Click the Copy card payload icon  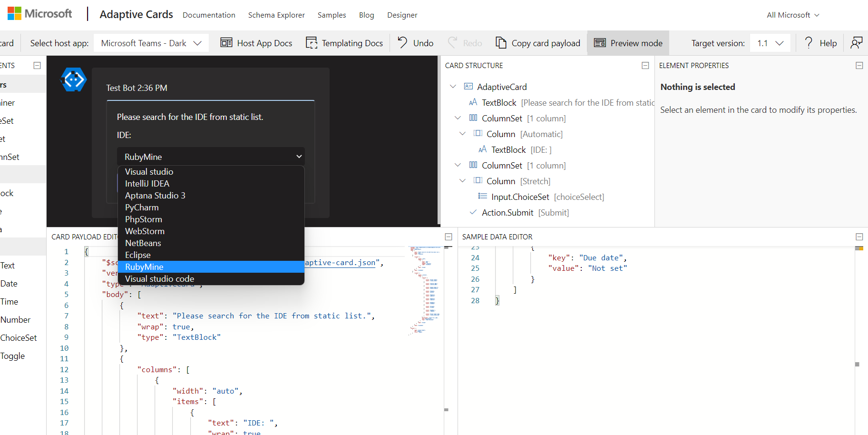[x=501, y=43]
